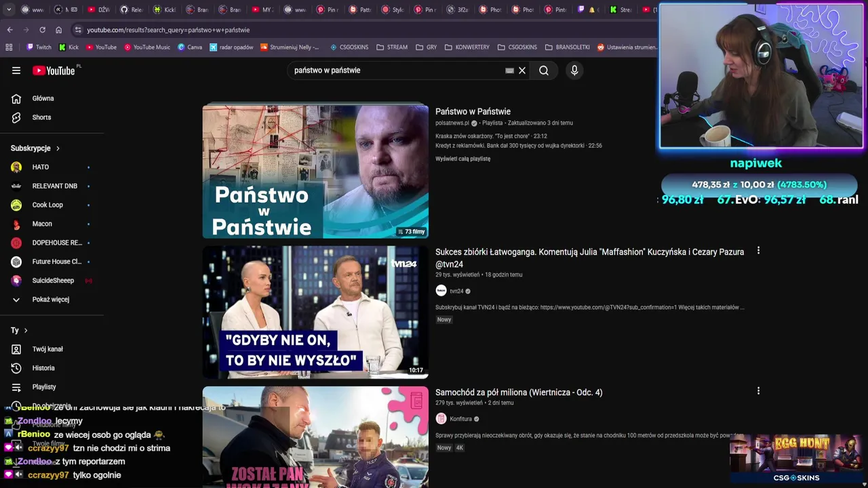Screen dimensions: 868x488
Task: Open Ustawienia strumien... bookmark
Action: coord(627,47)
